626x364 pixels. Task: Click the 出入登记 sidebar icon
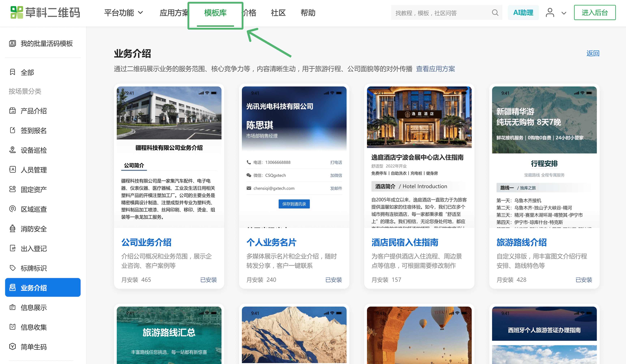tap(12, 248)
